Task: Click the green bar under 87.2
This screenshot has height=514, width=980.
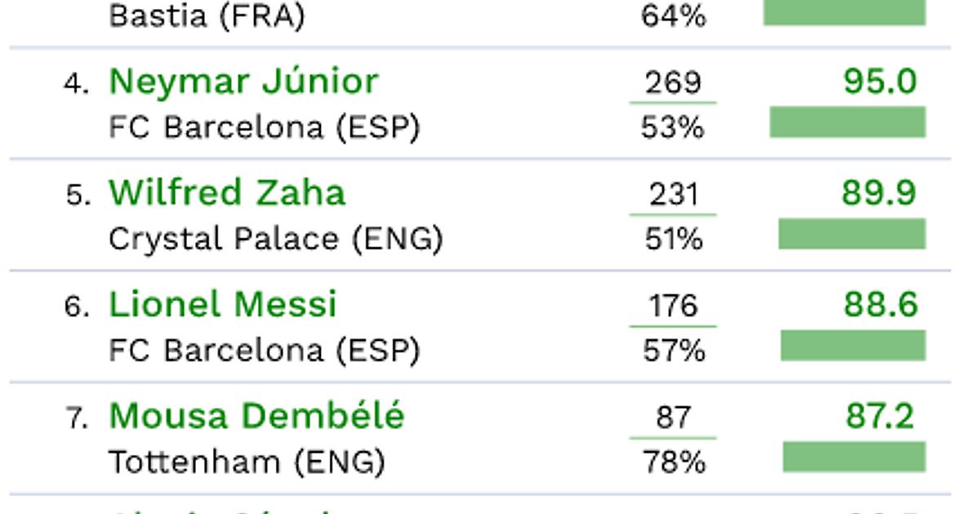Action: 853,457
